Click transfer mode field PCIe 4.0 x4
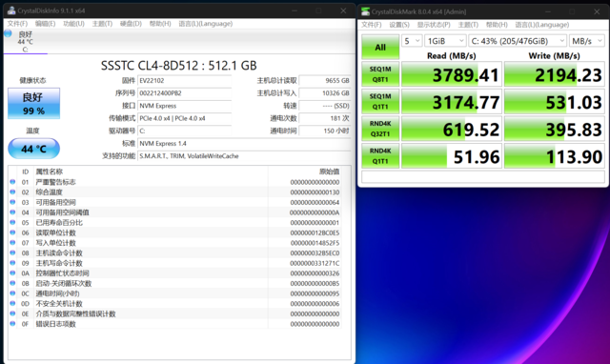The image size is (610, 364). coord(184,118)
